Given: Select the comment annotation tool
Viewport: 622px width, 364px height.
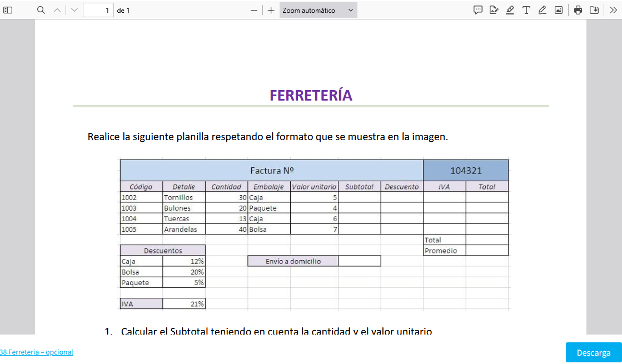Looking at the screenshot, I should [477, 10].
